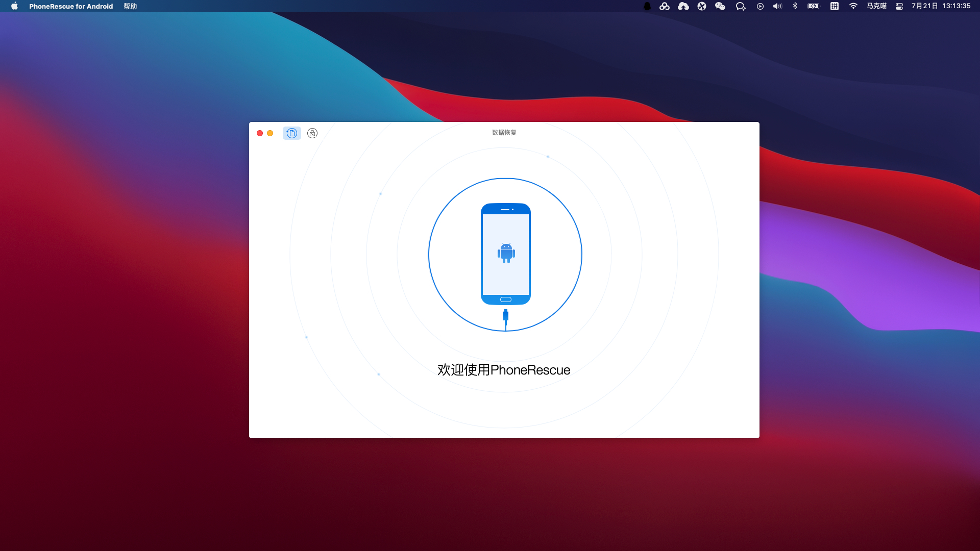Click the Android phone illustration

(x=506, y=254)
